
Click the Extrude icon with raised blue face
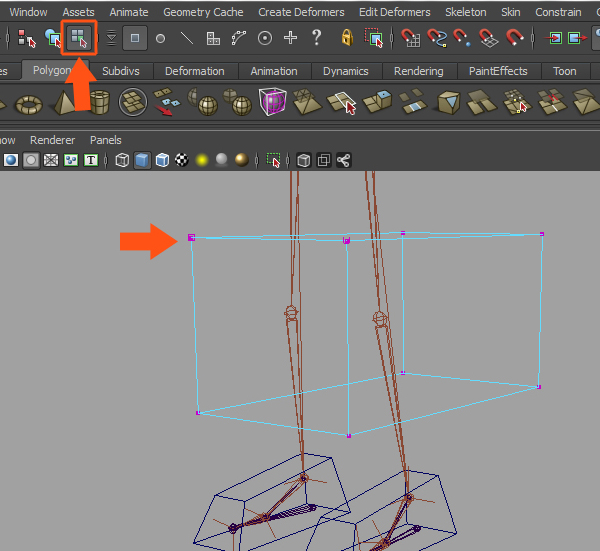(377, 101)
